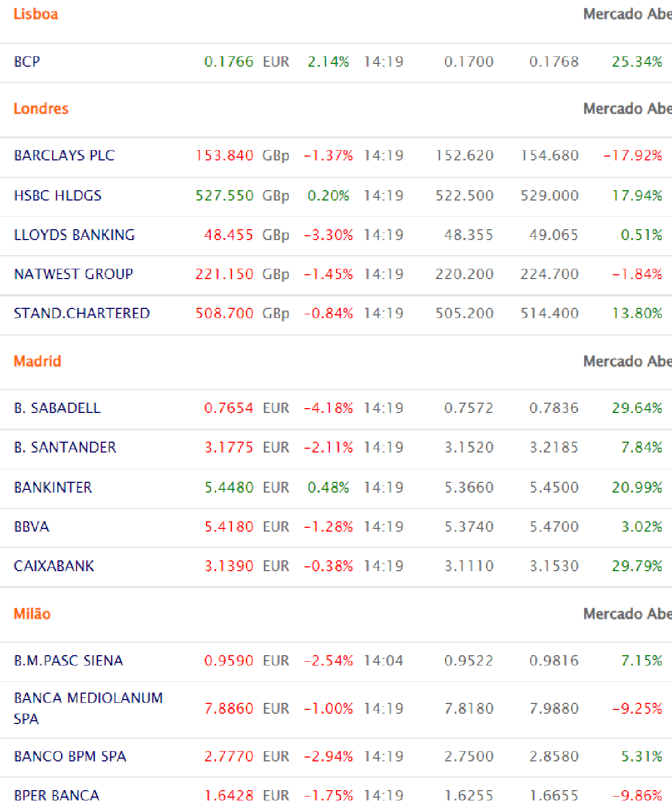Open STAND.CHARTERED stock page

pos(82,313)
